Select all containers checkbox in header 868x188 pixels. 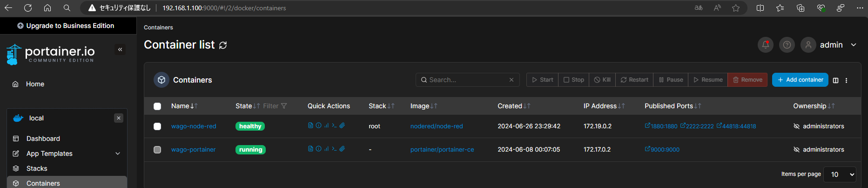[x=157, y=106]
